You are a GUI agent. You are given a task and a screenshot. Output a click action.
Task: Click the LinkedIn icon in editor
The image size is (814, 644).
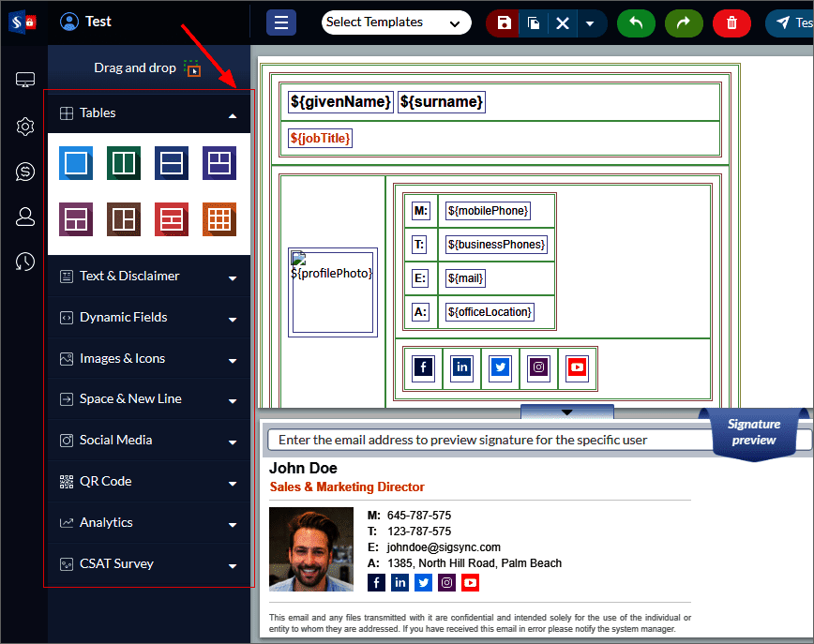[x=461, y=367]
